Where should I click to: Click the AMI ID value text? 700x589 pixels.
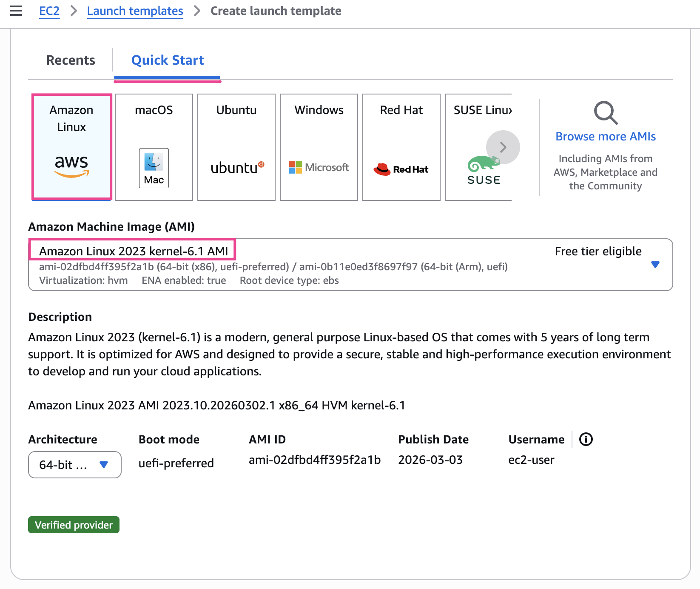pos(314,460)
